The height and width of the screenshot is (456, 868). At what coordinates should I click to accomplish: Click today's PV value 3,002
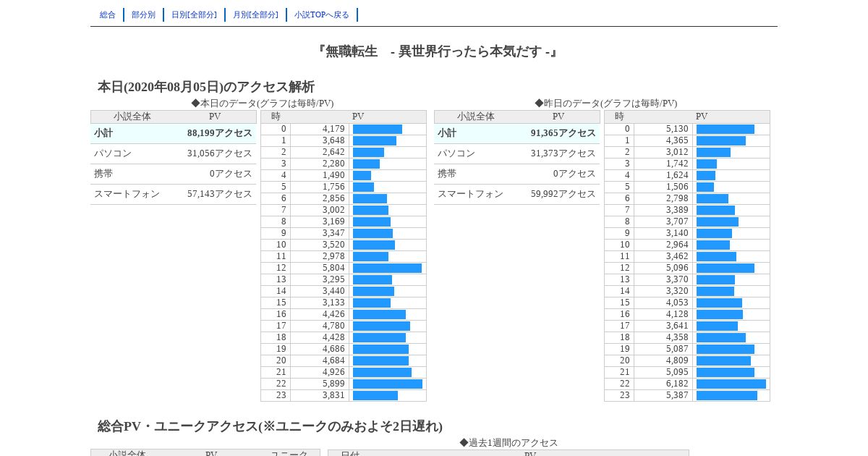click(x=333, y=210)
